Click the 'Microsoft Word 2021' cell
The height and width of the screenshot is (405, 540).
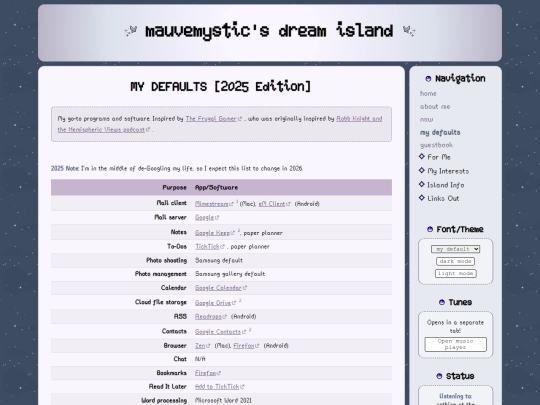[x=223, y=401]
